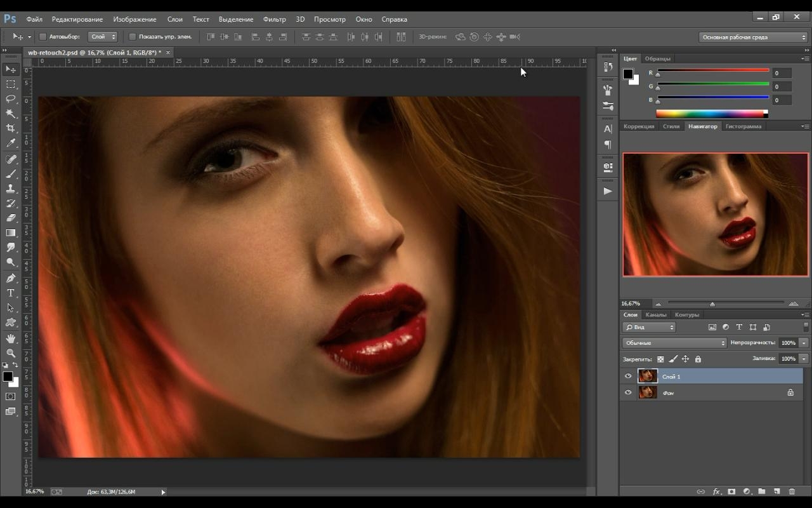Click the R value input field
Image resolution: width=812 pixels, height=508 pixels.
[782, 73]
